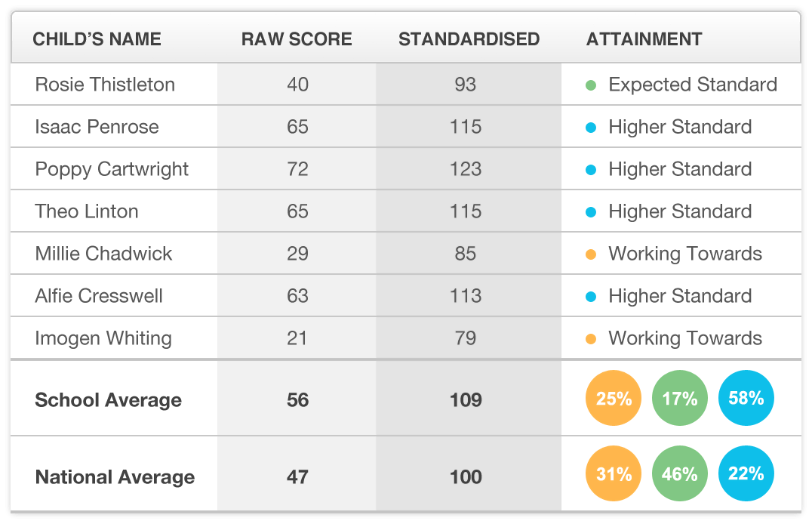
Task: Click Alfie Cresswell's standardised score 113
Action: [x=466, y=296]
